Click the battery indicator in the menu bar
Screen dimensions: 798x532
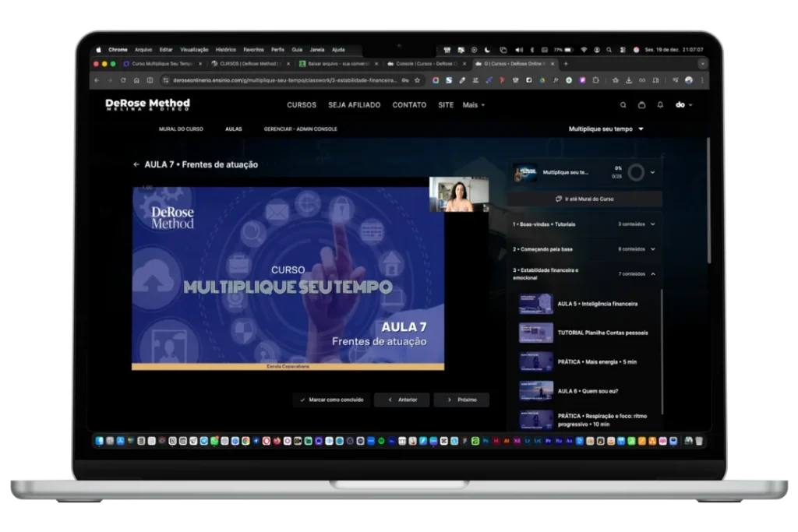click(x=564, y=50)
